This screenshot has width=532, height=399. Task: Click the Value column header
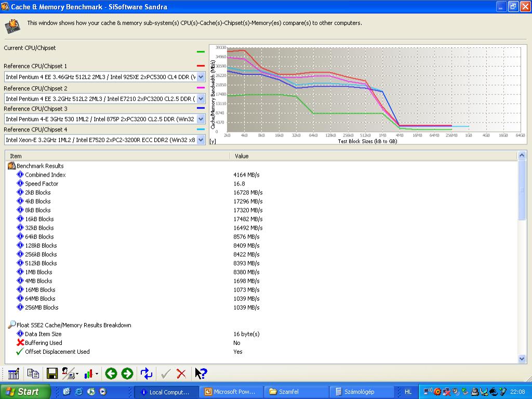pyautogui.click(x=373, y=156)
